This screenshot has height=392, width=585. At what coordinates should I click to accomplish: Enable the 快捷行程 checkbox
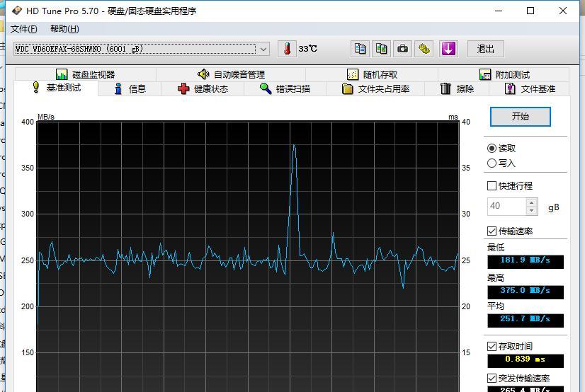click(492, 185)
